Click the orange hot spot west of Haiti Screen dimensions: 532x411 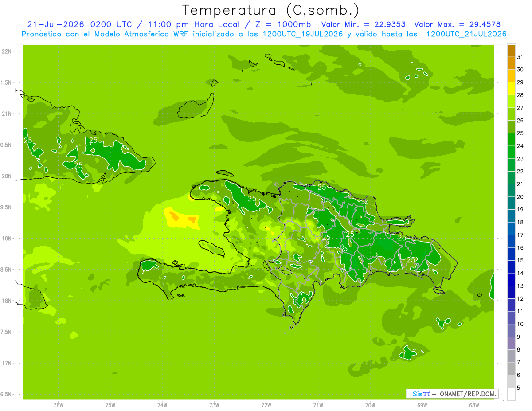tap(174, 217)
